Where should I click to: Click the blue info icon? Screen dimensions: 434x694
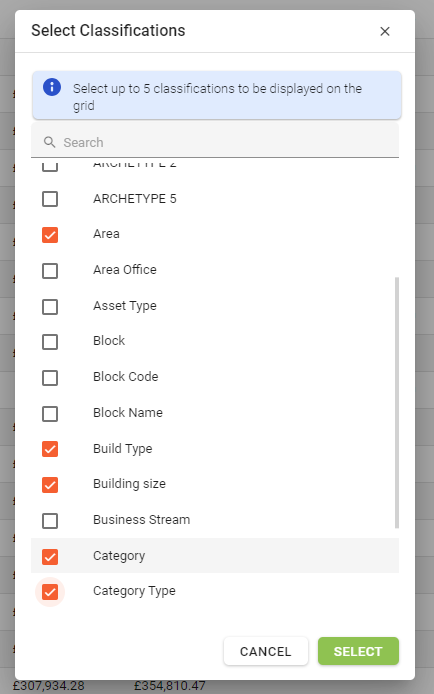point(52,87)
